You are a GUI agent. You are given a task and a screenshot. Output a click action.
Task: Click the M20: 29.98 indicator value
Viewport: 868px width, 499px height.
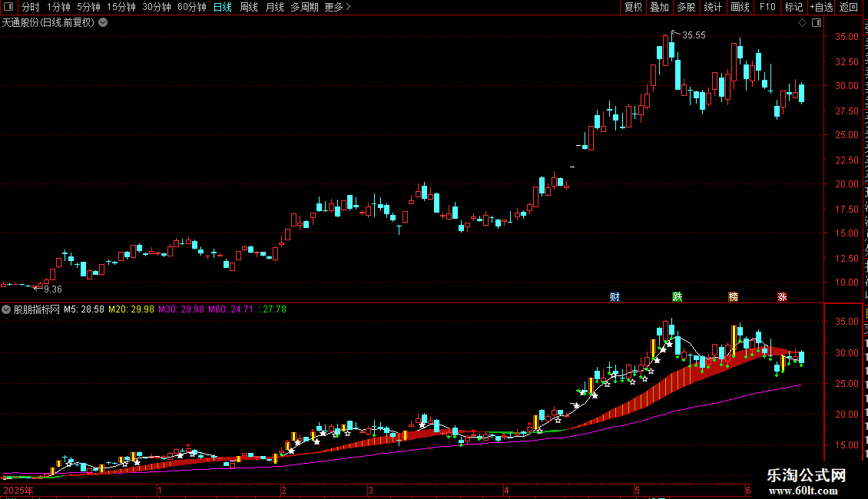pos(131,309)
